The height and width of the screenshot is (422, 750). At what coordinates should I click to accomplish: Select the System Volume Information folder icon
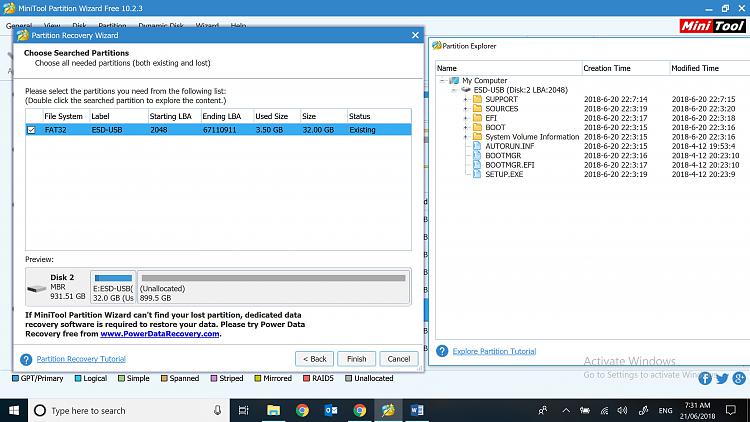coord(477,136)
